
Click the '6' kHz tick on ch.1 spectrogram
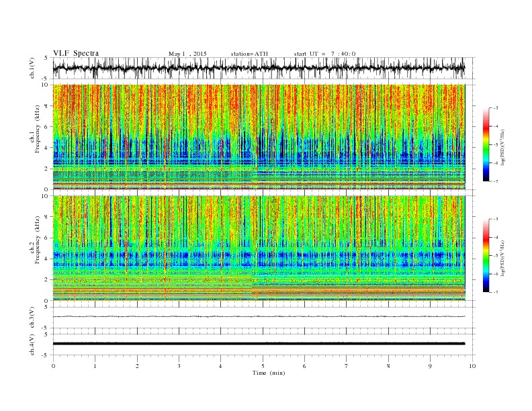(47, 127)
